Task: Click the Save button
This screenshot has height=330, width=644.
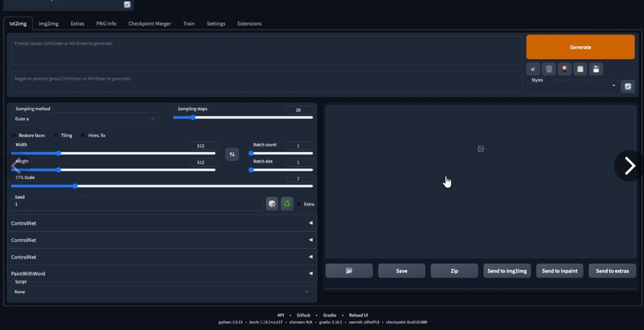Action: [401, 271]
